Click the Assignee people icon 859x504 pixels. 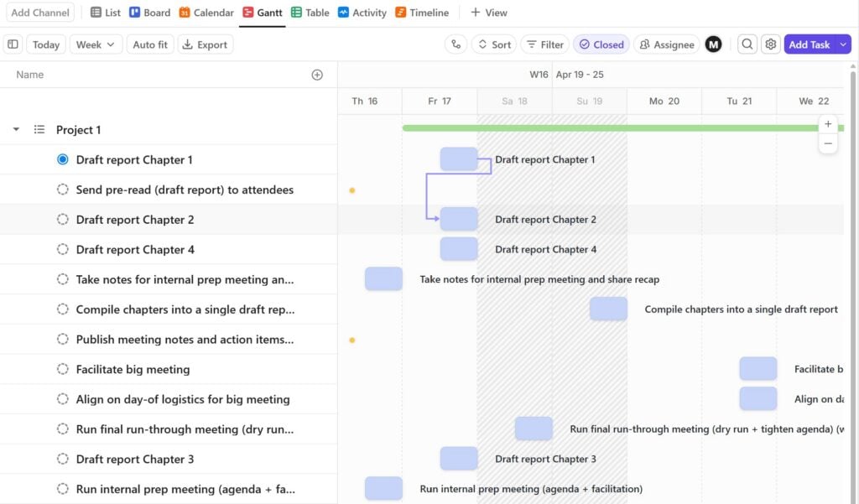point(645,44)
